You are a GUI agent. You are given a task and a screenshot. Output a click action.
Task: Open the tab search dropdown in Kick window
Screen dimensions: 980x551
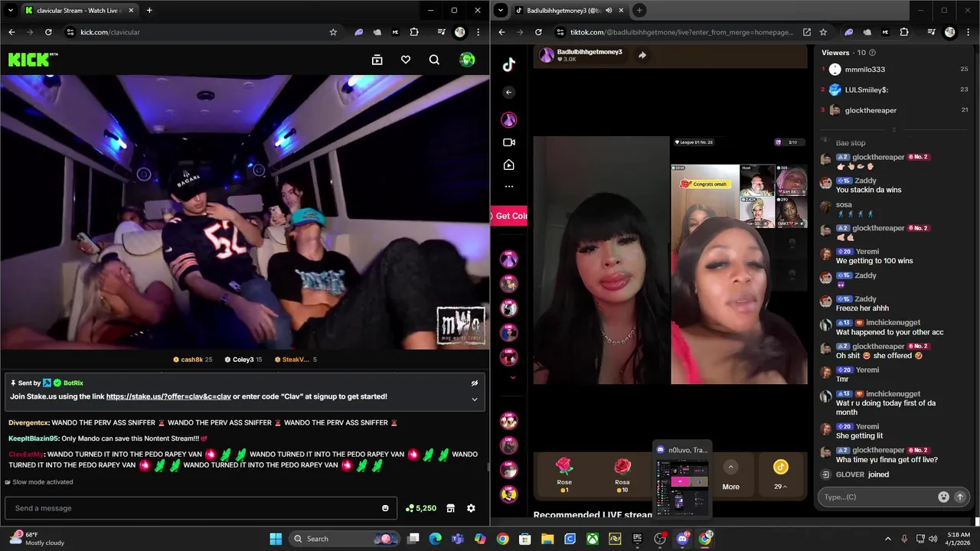tap(10, 11)
